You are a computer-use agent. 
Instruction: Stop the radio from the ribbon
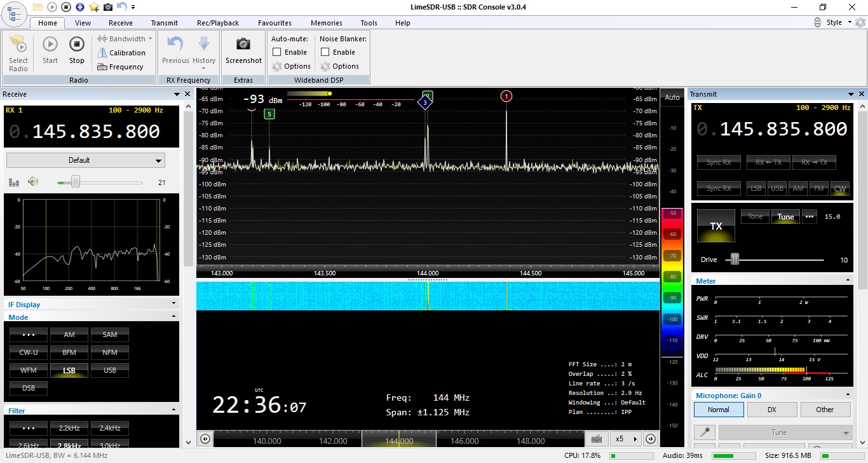point(77,50)
